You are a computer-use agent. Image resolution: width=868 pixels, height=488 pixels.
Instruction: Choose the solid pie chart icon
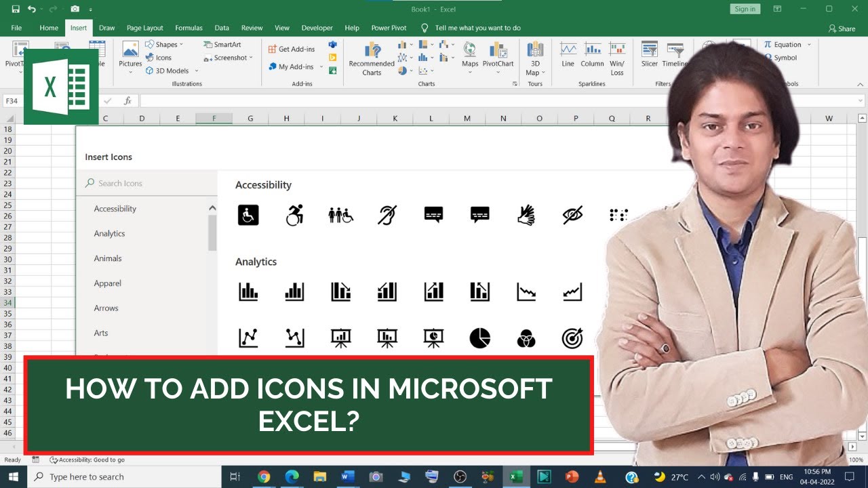click(479, 338)
